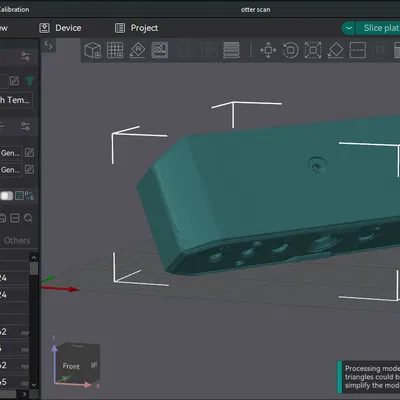Open the Calibration menu

click(x=14, y=9)
